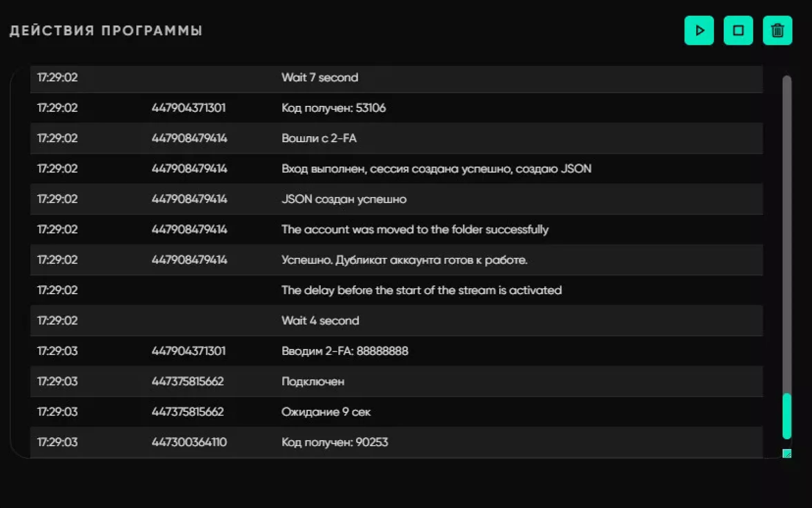Click the 'delay before the start of the stream' row
Image resolution: width=812 pixels, height=508 pixels.
pyautogui.click(x=396, y=290)
